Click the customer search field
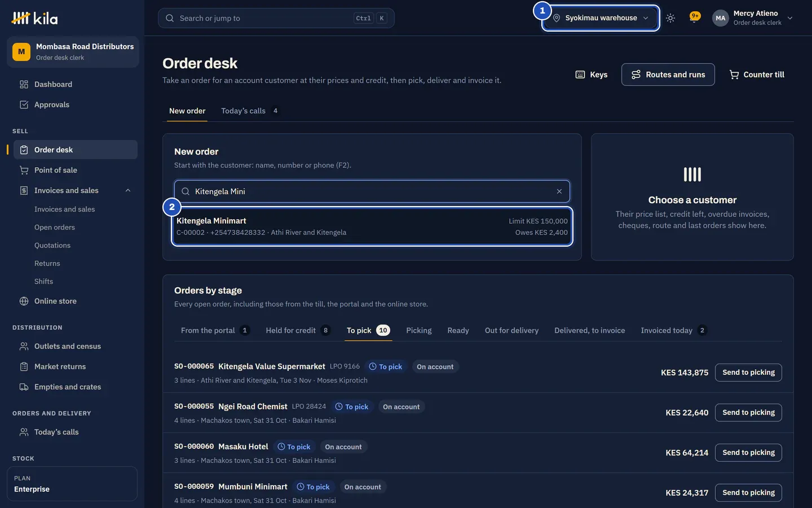 point(372,191)
